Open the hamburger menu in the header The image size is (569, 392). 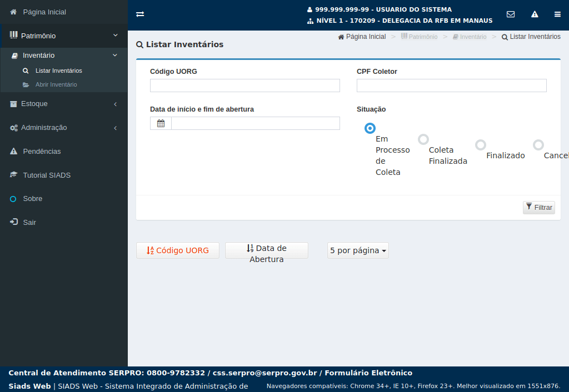click(557, 14)
